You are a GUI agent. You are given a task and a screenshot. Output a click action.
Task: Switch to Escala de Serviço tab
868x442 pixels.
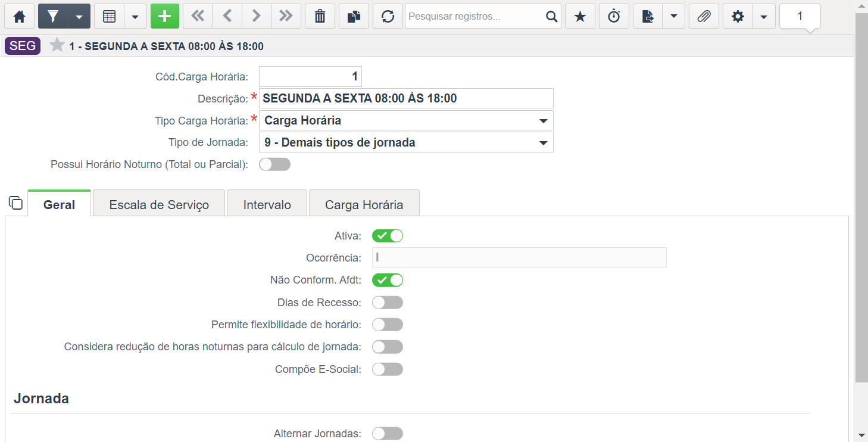(159, 204)
